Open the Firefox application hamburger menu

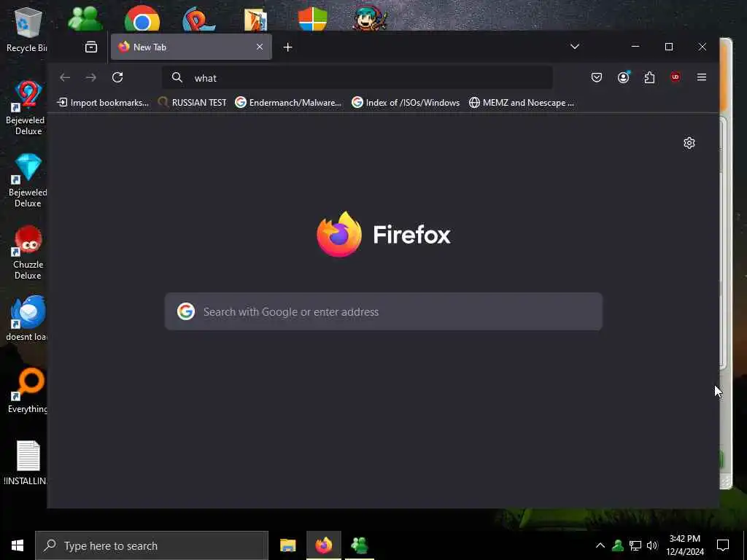tap(701, 77)
